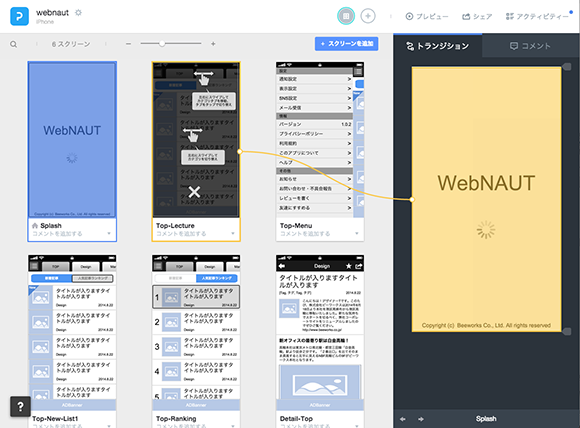Switch to the コメント tab
Screen dimensions: 580x428
pyautogui.click(x=530, y=46)
